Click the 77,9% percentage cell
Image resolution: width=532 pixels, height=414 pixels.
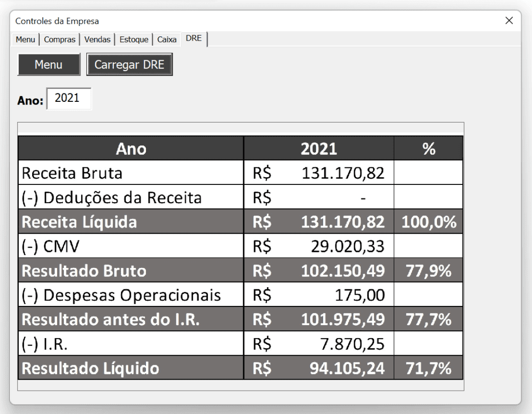coord(429,271)
